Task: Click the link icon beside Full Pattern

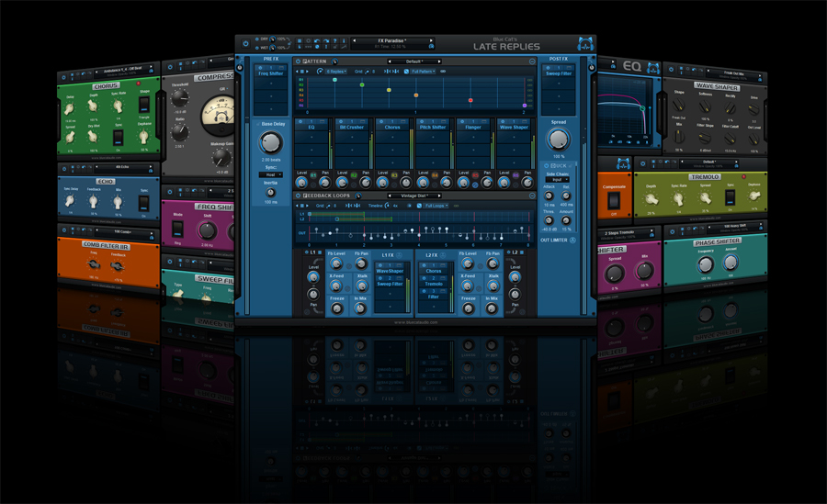Action: point(443,72)
